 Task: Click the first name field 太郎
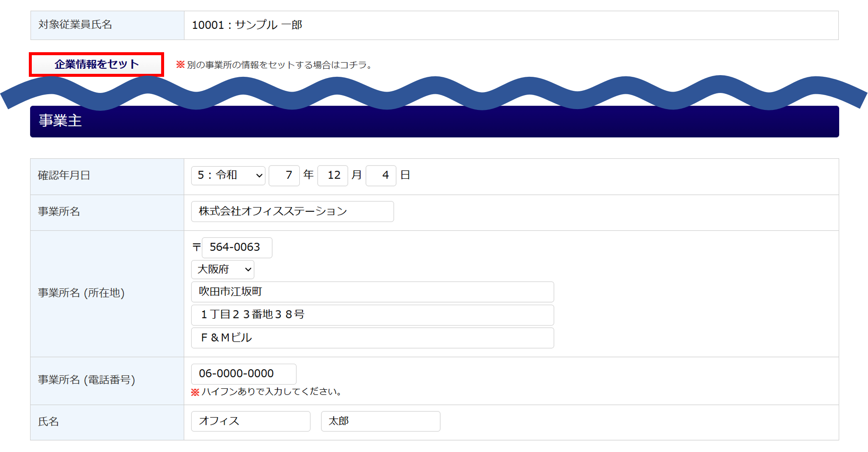click(x=380, y=421)
